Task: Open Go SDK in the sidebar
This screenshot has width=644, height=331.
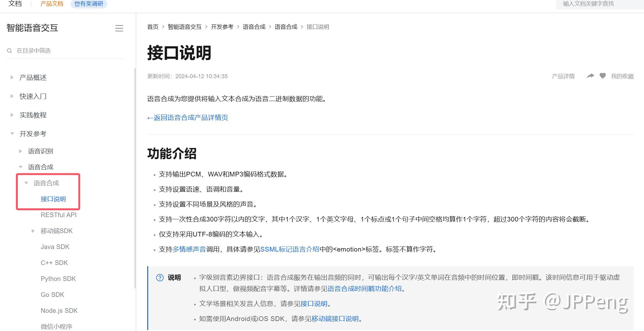Action: (x=52, y=295)
